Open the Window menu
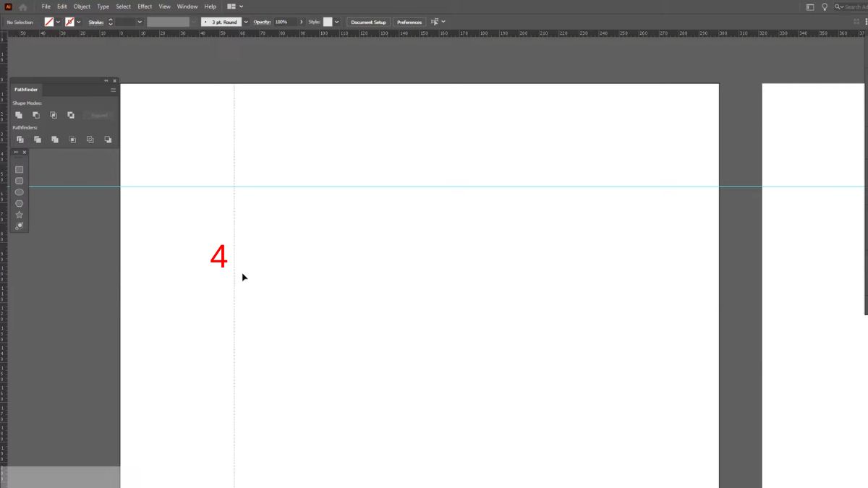The height and width of the screenshot is (488, 868). click(x=187, y=7)
